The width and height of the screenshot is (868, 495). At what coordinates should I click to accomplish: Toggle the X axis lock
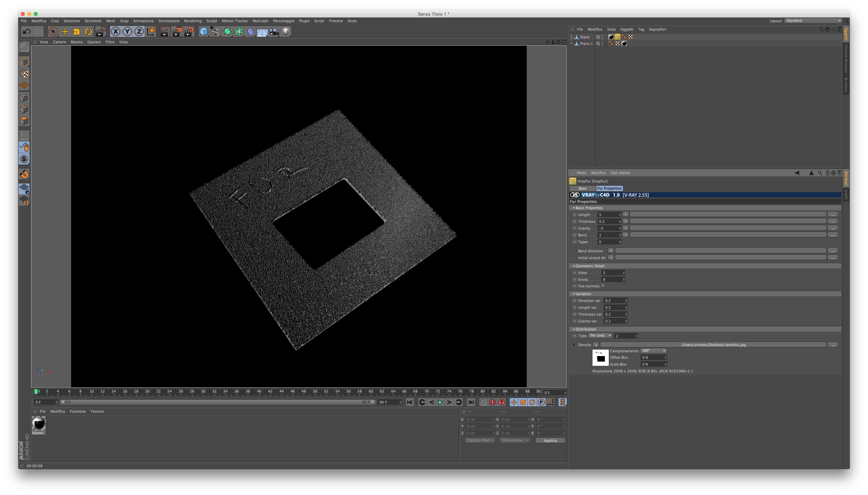[x=115, y=31]
